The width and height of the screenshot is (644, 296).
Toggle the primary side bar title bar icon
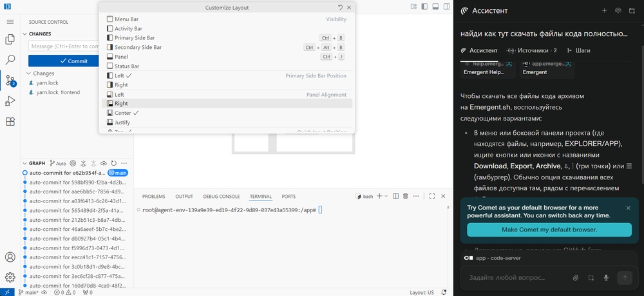click(424, 6)
